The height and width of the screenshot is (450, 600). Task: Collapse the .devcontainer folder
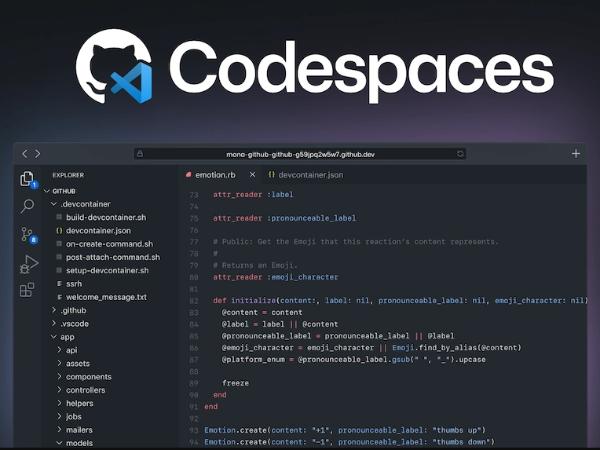(x=81, y=204)
